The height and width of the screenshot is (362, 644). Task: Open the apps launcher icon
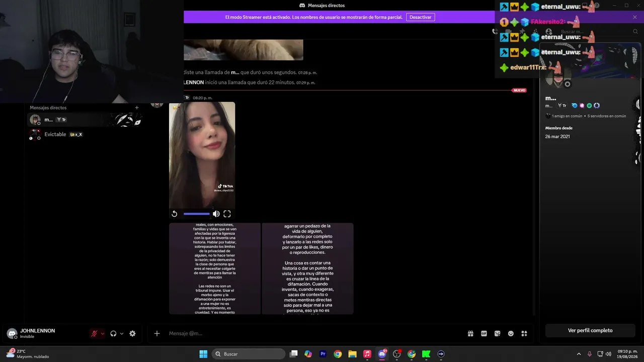click(524, 333)
